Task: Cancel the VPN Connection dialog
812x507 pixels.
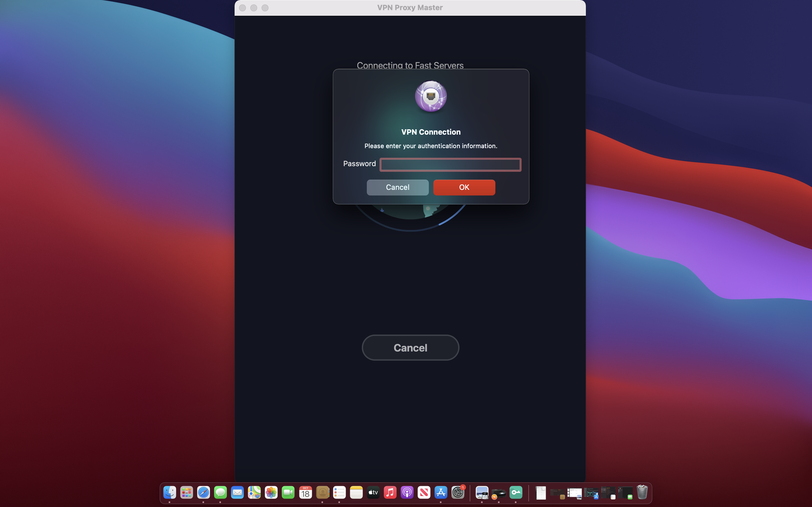Action: click(x=397, y=187)
